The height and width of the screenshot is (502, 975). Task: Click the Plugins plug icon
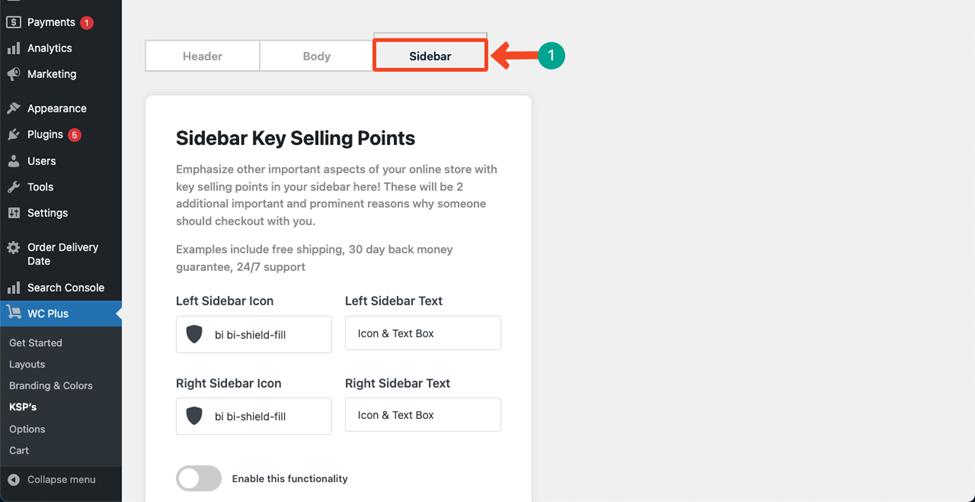pos(13,134)
